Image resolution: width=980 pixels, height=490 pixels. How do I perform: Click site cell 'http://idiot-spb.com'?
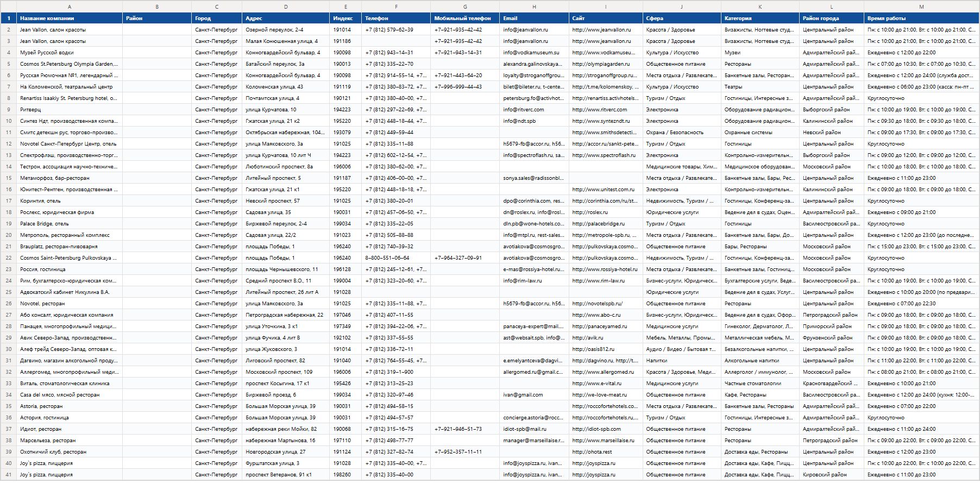[x=606, y=429]
